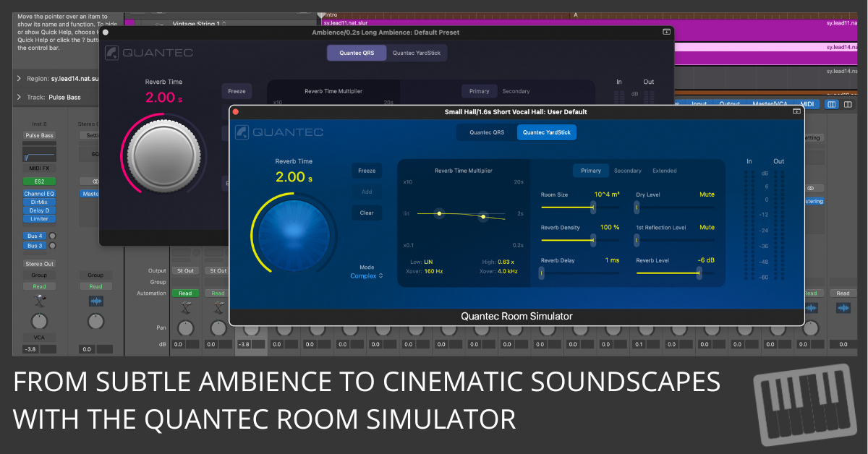Toggle the DirMix plugin slot

coord(39,202)
